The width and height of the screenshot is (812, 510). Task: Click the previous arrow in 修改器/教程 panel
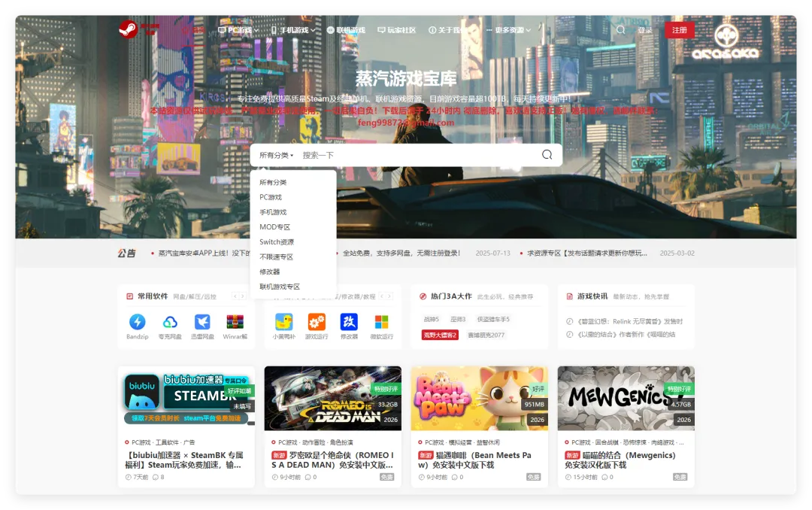coord(382,296)
